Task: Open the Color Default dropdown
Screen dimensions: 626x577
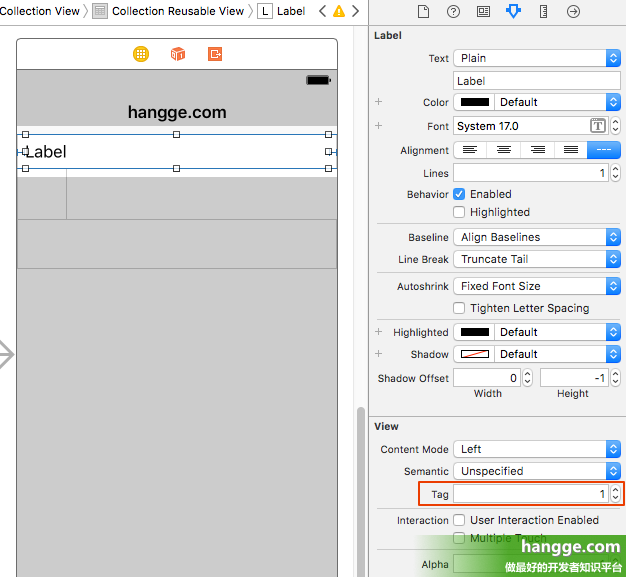Action: [558, 102]
